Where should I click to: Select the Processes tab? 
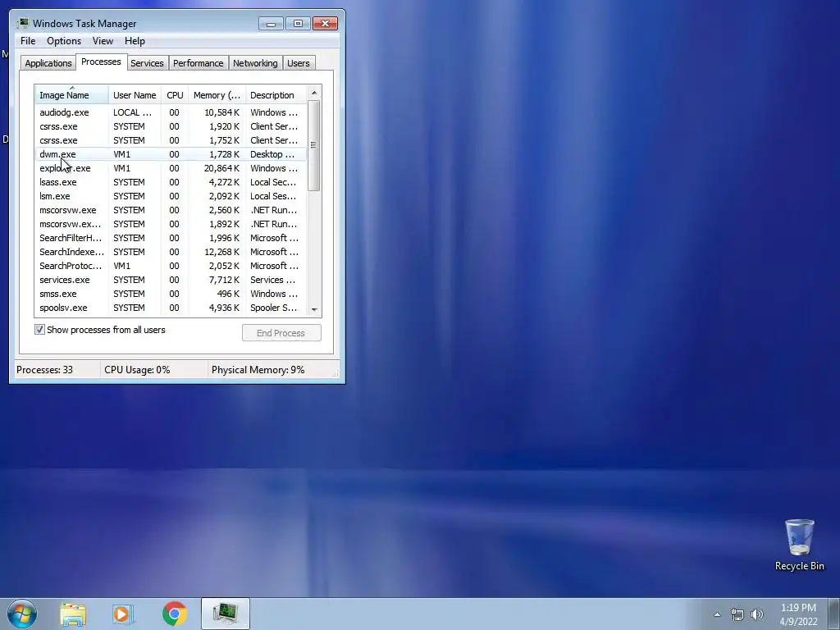click(101, 62)
